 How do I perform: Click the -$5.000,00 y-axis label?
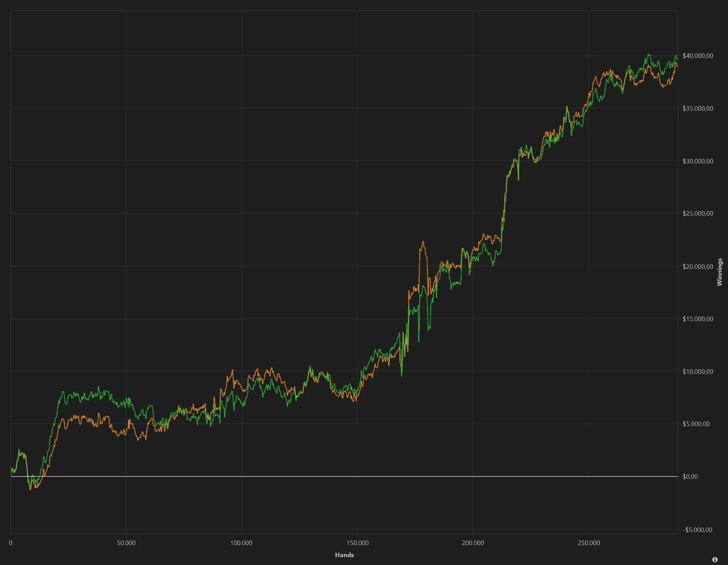(x=697, y=530)
